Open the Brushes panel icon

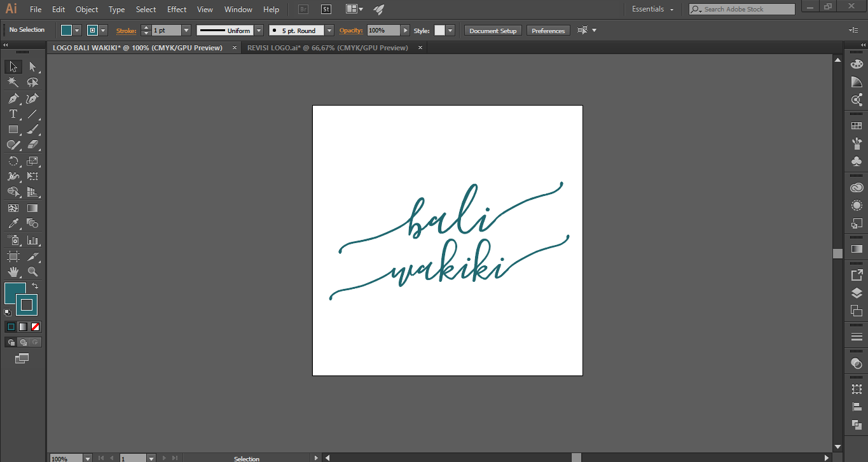click(x=857, y=143)
